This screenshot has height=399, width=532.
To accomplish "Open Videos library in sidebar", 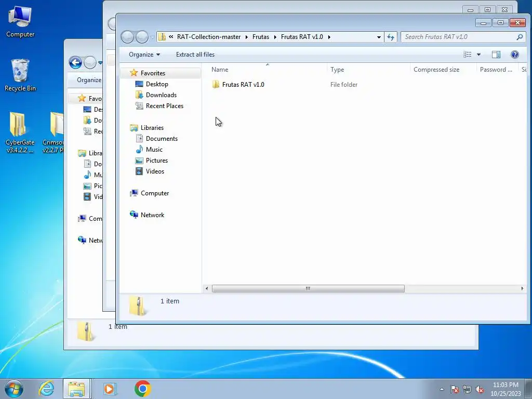I will point(155,171).
